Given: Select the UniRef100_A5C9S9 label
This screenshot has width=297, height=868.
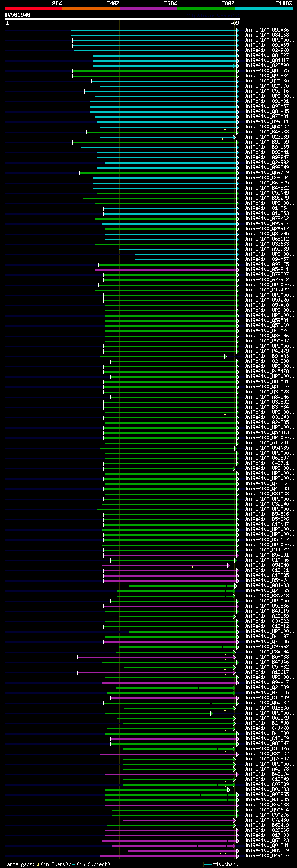Looking at the screenshot, I should [266, 249].
